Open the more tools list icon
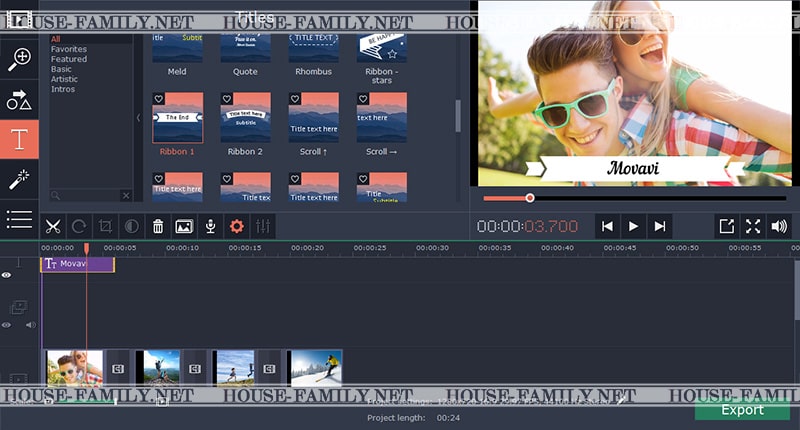Viewport: 800px width, 430px height. coord(19,219)
